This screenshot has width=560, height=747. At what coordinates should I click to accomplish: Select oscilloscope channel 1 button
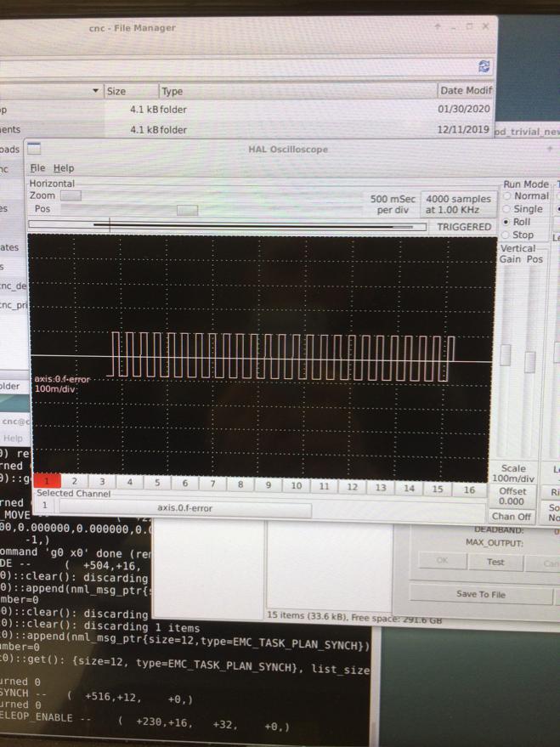click(47, 483)
